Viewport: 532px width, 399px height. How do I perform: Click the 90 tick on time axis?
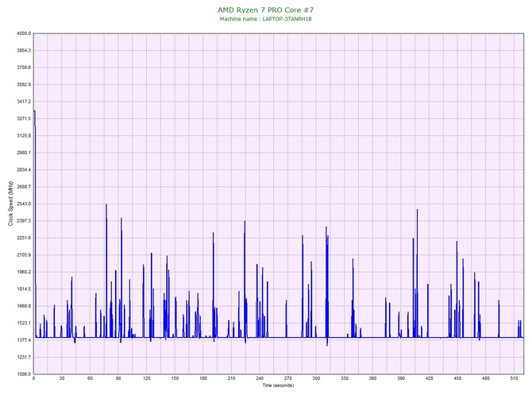(x=118, y=378)
